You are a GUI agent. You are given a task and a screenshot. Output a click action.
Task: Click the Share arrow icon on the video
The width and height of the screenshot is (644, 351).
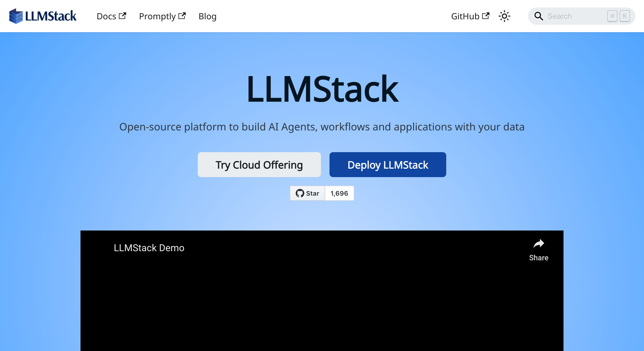(539, 244)
